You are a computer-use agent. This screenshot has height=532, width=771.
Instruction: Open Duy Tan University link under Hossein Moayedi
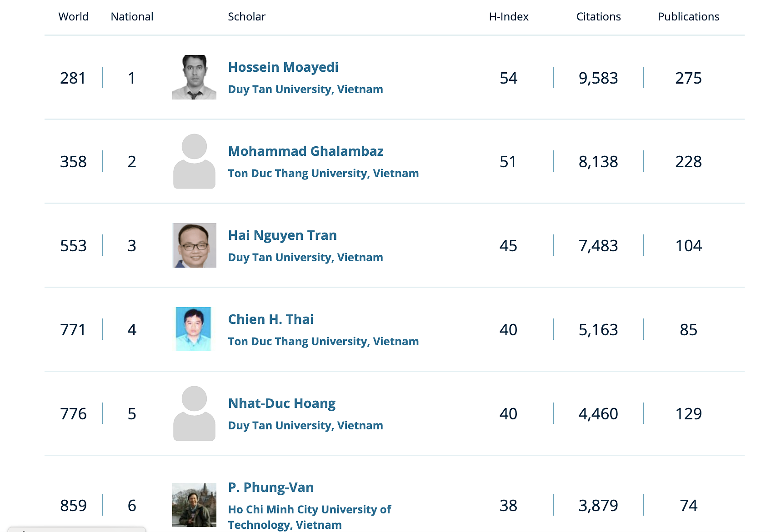pos(305,89)
